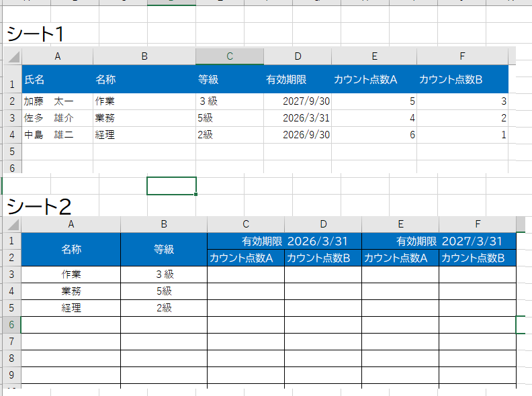Click the 等級 header cell in Sheet 1

(230, 79)
